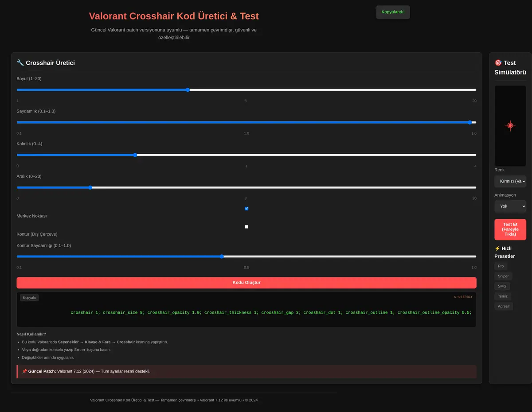Apply the SMG preset
The width and height of the screenshot is (532, 412).
(x=502, y=286)
